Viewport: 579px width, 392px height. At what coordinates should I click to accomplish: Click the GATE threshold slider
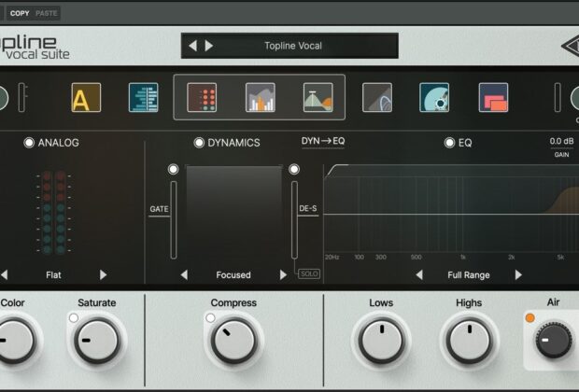174,219
